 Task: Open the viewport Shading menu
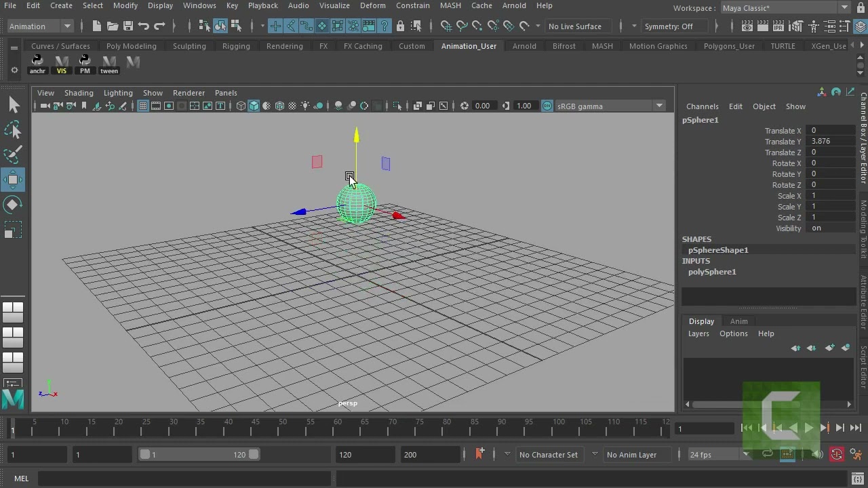79,93
